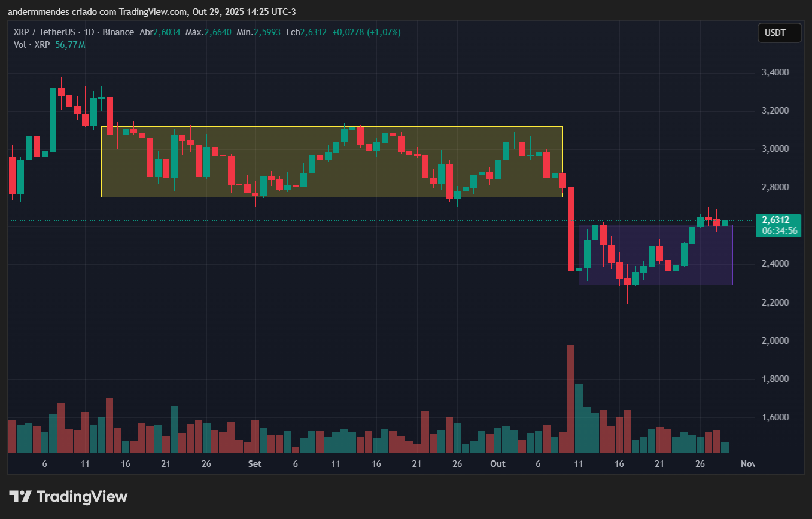Click the USDT currency button

coord(779,32)
